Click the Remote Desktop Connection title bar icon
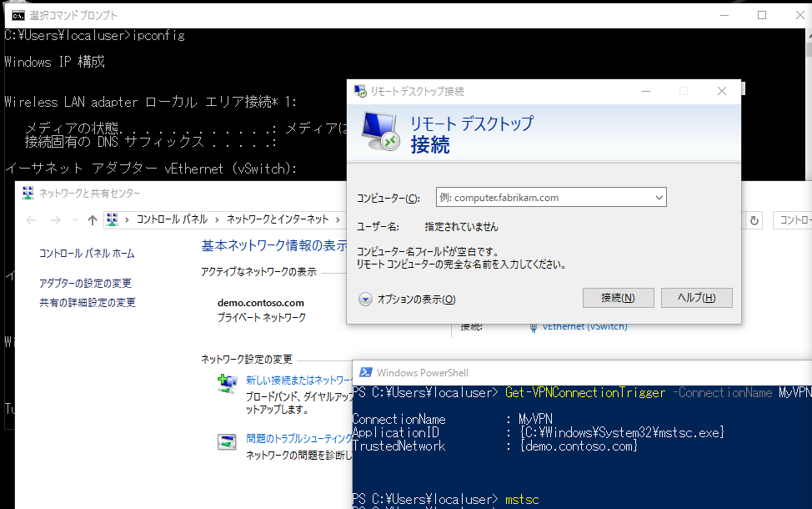Viewport: 812px width, 509px height. pos(360,91)
